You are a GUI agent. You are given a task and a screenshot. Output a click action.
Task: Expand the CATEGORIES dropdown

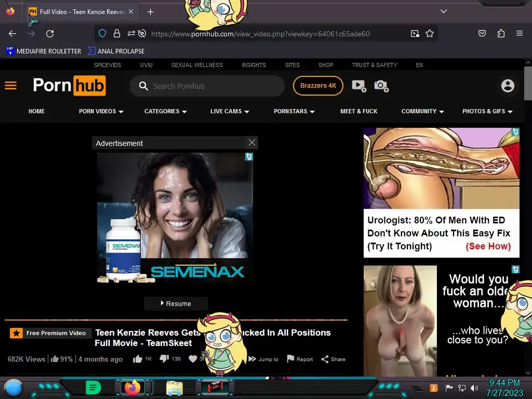[166, 111]
